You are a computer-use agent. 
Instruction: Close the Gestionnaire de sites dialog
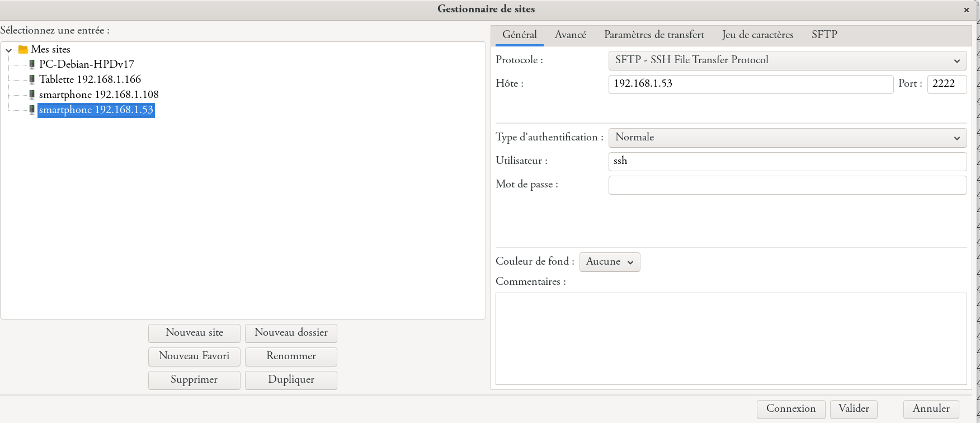coord(966,10)
